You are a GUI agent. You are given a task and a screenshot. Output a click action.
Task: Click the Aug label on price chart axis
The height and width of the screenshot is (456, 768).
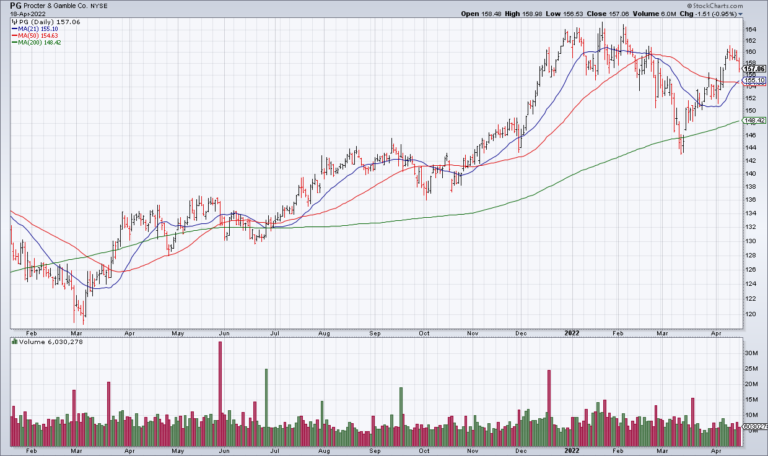(x=324, y=333)
